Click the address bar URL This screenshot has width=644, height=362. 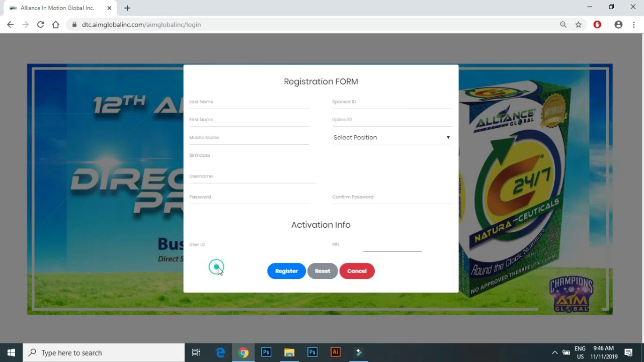coord(141,25)
